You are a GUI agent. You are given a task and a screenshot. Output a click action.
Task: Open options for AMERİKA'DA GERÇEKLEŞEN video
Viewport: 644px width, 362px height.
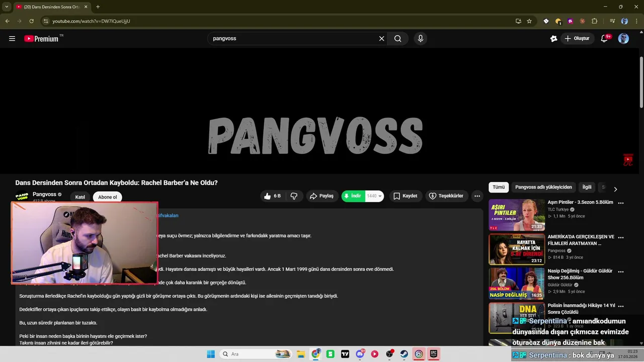[x=621, y=237]
